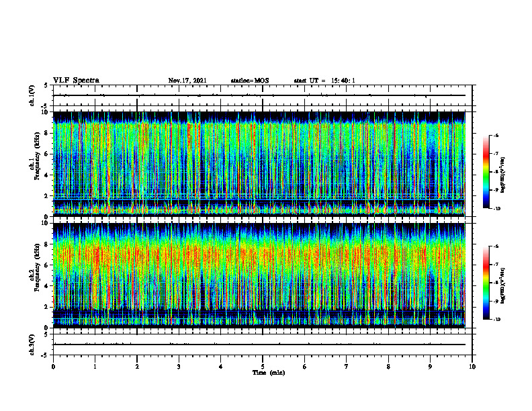Viewport: 532px width, 411px height.
Task: Click the time axis tick label "2"
Action: pos(137,367)
